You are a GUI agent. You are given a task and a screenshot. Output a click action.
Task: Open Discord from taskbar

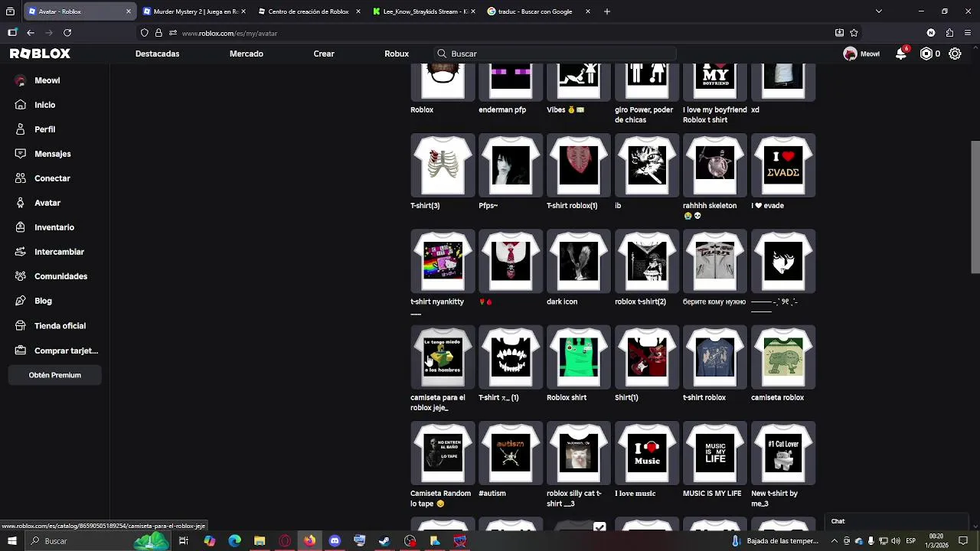click(x=335, y=541)
